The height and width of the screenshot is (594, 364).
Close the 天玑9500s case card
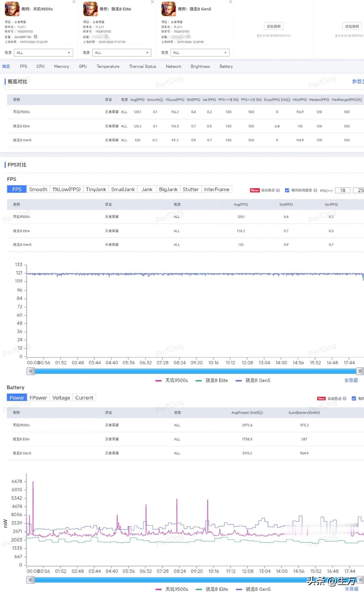74,2
